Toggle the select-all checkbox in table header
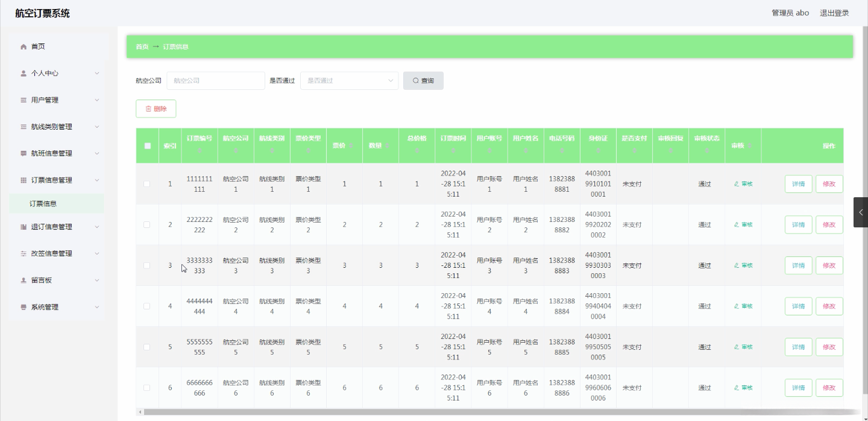 [x=148, y=145]
